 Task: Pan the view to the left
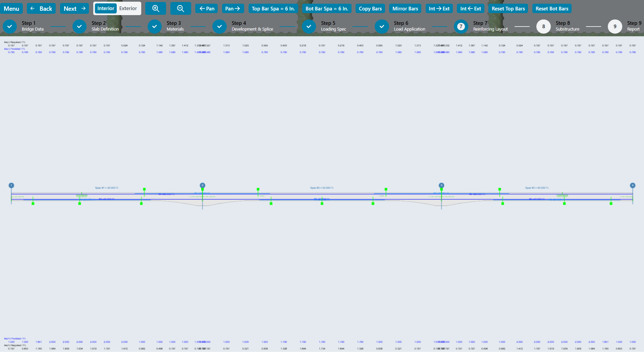click(206, 8)
